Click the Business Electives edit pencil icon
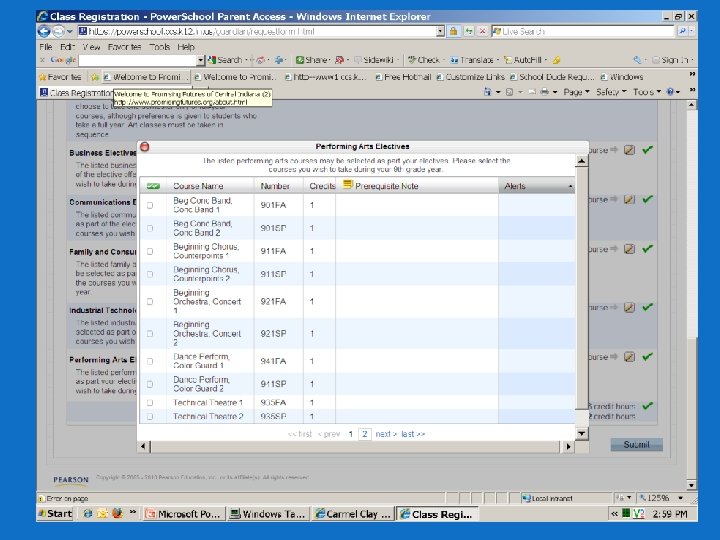Viewport: 720px width, 540px height. (x=630, y=150)
